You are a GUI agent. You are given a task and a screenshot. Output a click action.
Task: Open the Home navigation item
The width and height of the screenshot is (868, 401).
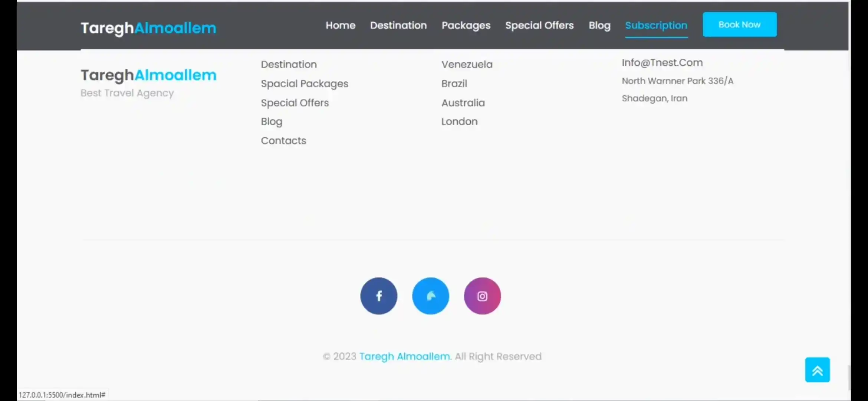340,25
